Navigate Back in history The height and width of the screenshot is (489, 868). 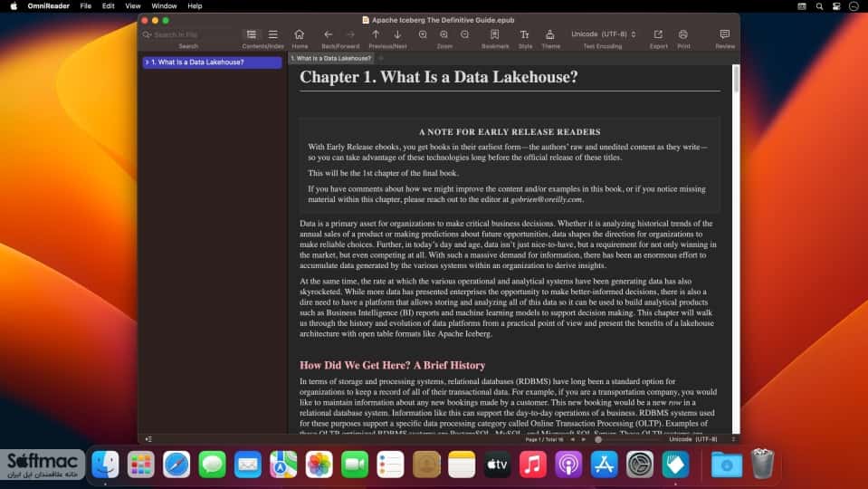click(x=329, y=34)
